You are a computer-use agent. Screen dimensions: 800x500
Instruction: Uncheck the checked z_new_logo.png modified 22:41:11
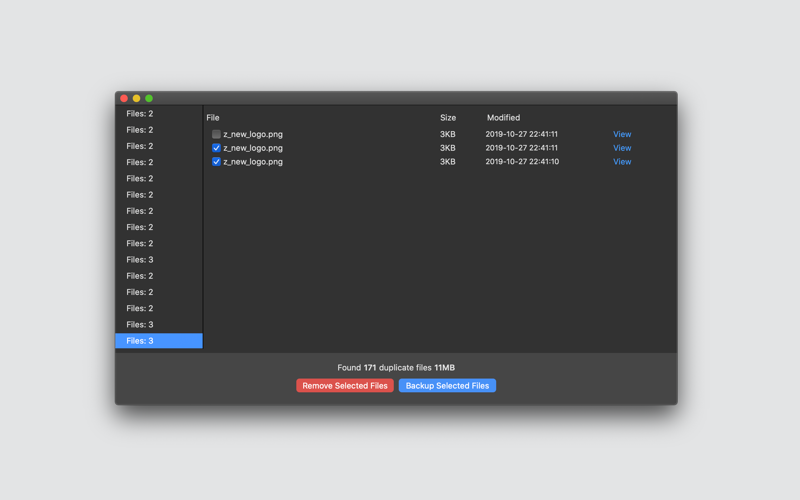216,148
